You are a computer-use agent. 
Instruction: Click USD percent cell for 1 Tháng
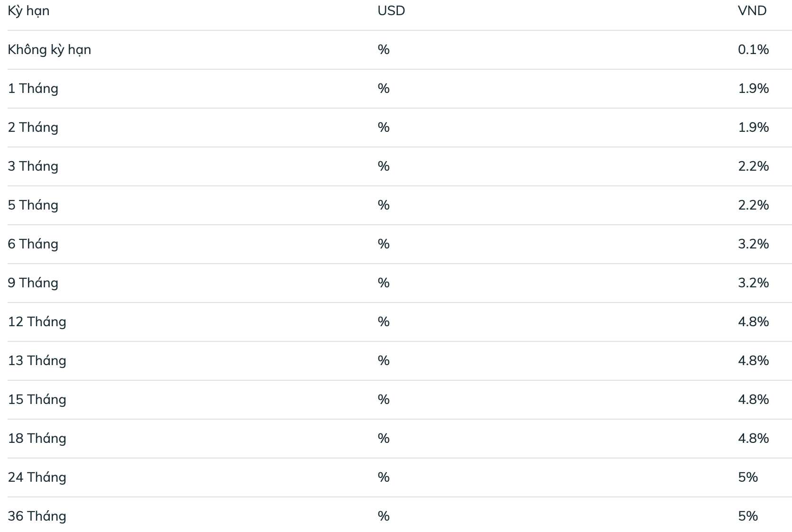[x=384, y=89]
